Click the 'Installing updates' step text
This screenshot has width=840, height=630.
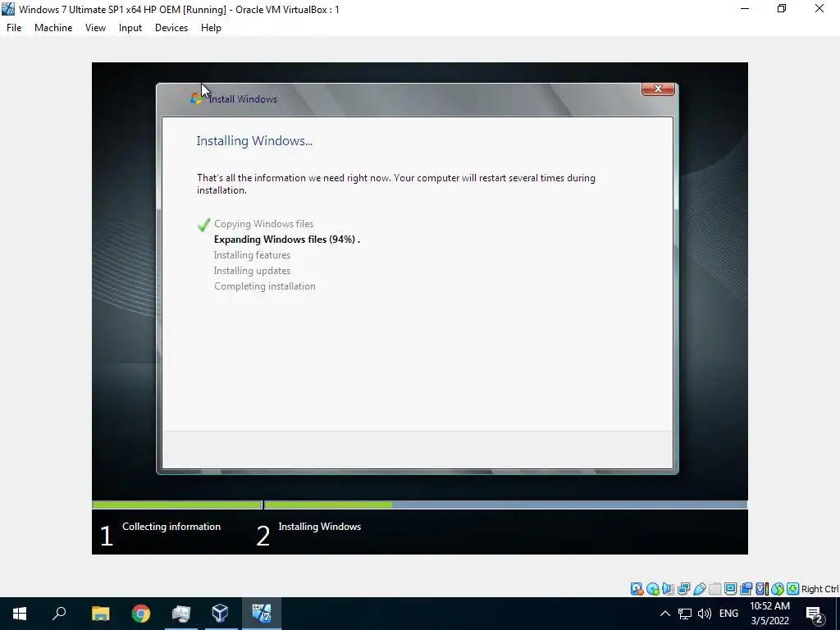(x=252, y=271)
